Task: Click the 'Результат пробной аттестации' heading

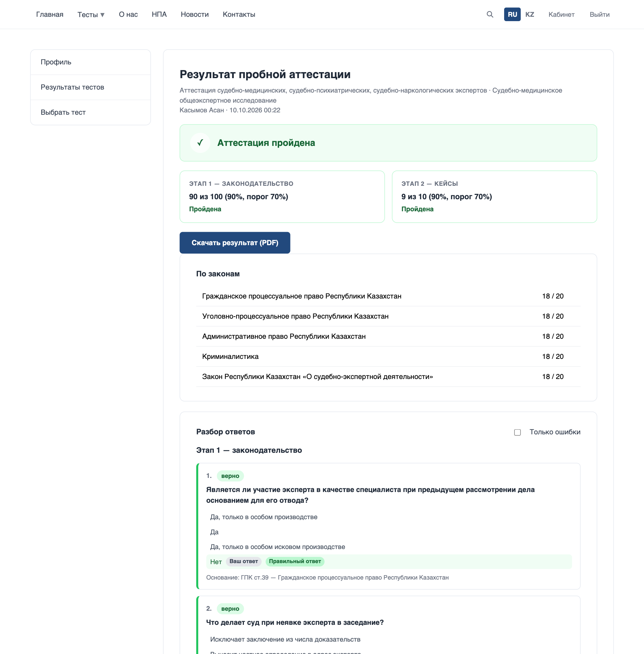Action: click(x=265, y=74)
